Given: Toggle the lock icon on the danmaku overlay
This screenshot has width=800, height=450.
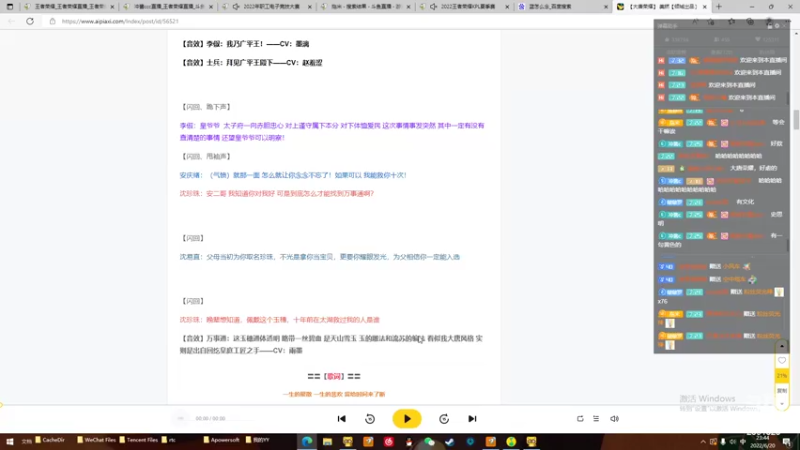Looking at the screenshot, I should [770, 26].
